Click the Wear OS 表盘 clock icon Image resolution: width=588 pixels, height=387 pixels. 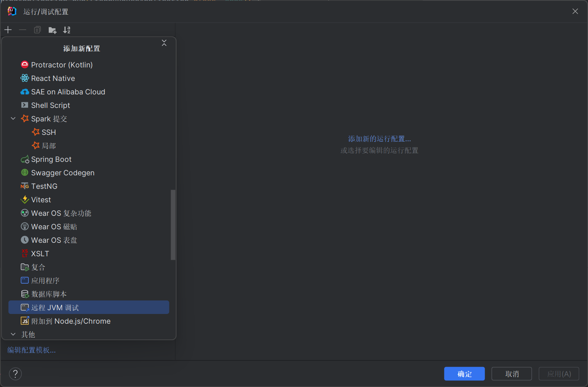25,240
